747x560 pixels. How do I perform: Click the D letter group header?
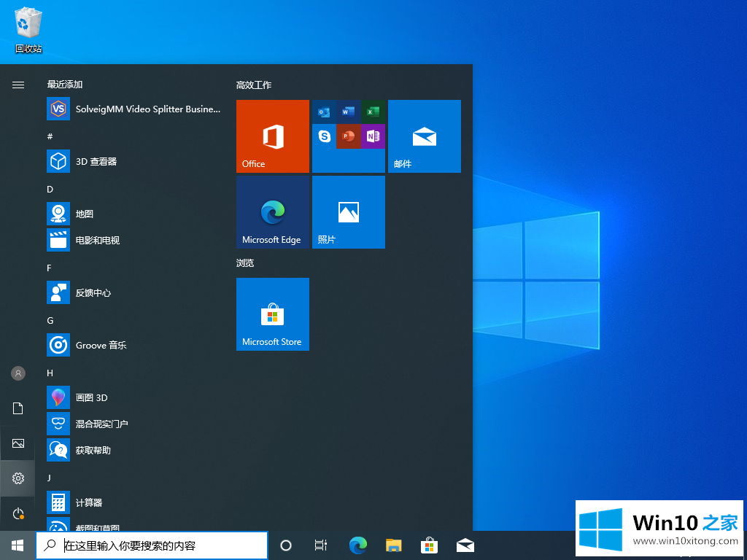50,189
